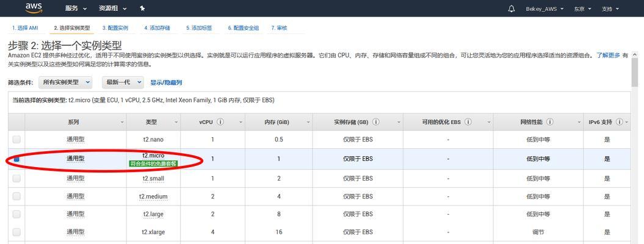Click the 步骤 2: 选择一个实例类型 heading

65,45
